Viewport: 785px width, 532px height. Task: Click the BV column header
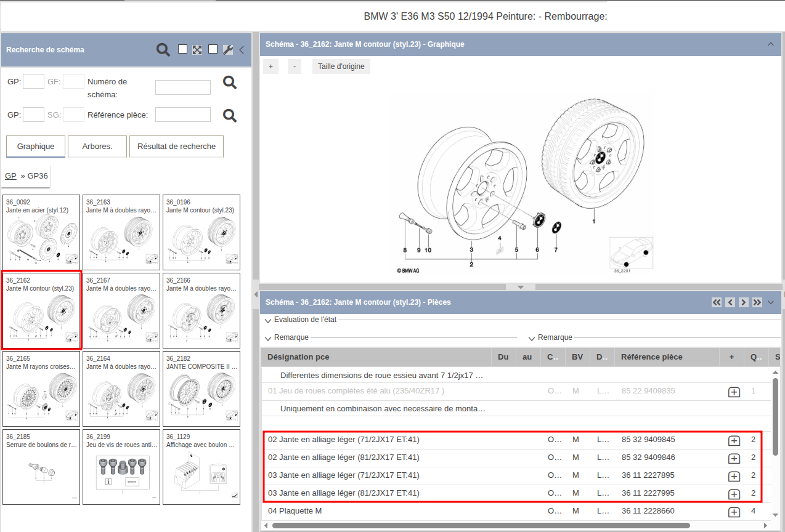click(x=577, y=357)
